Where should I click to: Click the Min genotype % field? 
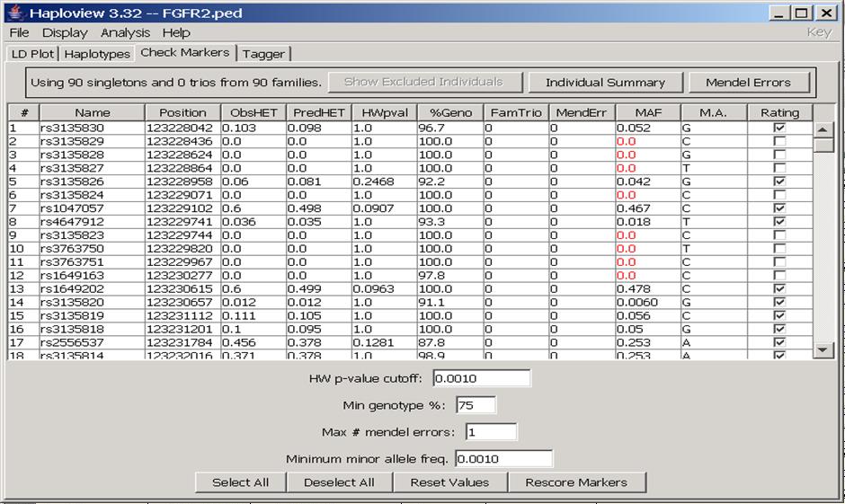(476, 405)
